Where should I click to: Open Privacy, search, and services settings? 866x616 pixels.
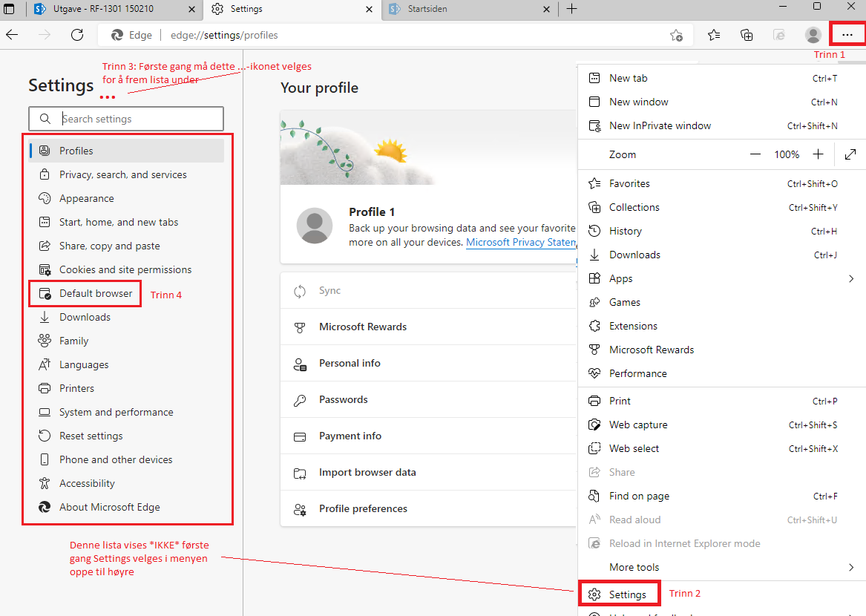point(126,174)
